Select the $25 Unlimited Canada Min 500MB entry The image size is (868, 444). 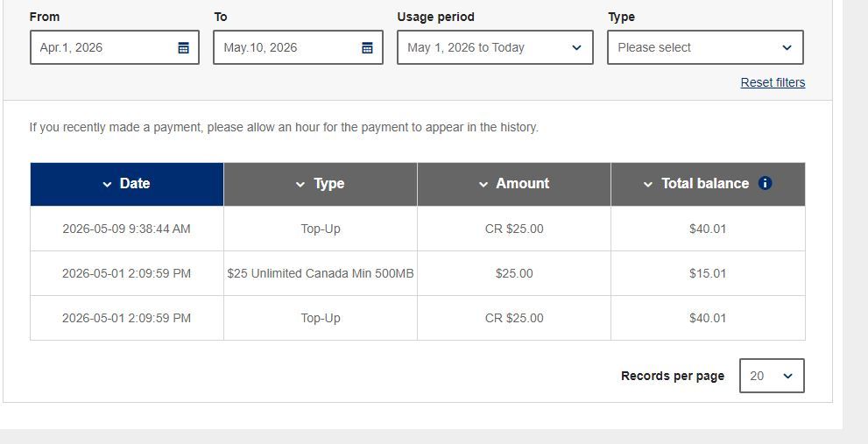321,273
